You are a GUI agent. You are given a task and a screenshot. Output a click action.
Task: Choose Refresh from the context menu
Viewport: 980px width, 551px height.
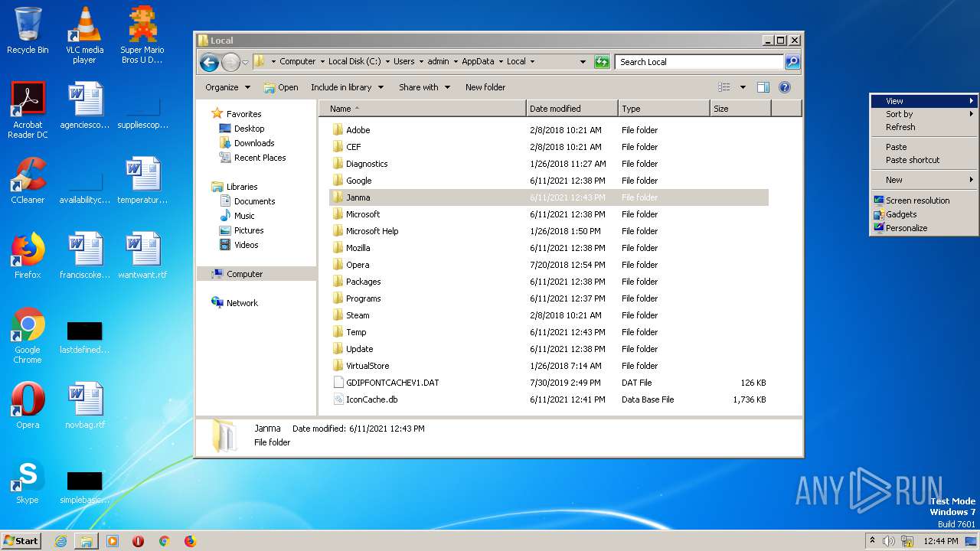[x=924, y=127]
